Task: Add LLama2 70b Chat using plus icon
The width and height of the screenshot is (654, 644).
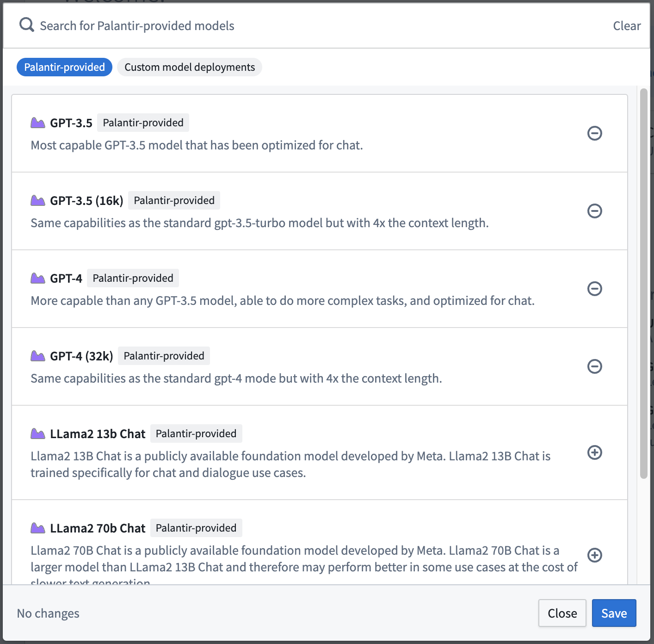Action: (x=594, y=555)
